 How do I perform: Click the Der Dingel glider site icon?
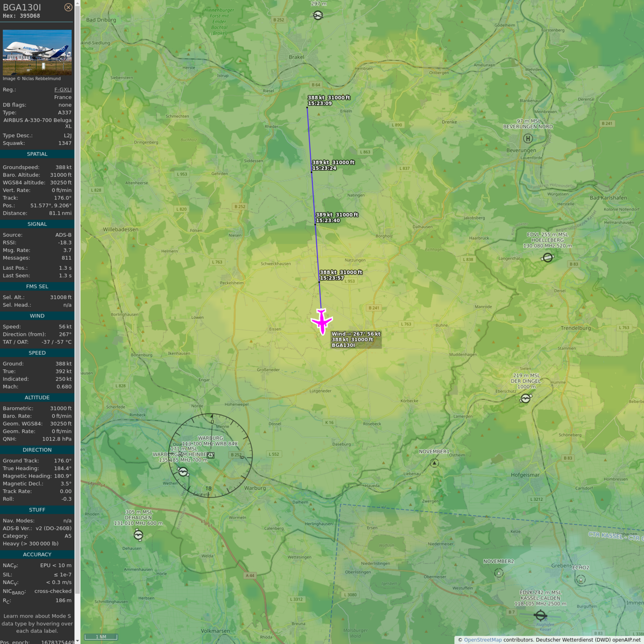525,398
